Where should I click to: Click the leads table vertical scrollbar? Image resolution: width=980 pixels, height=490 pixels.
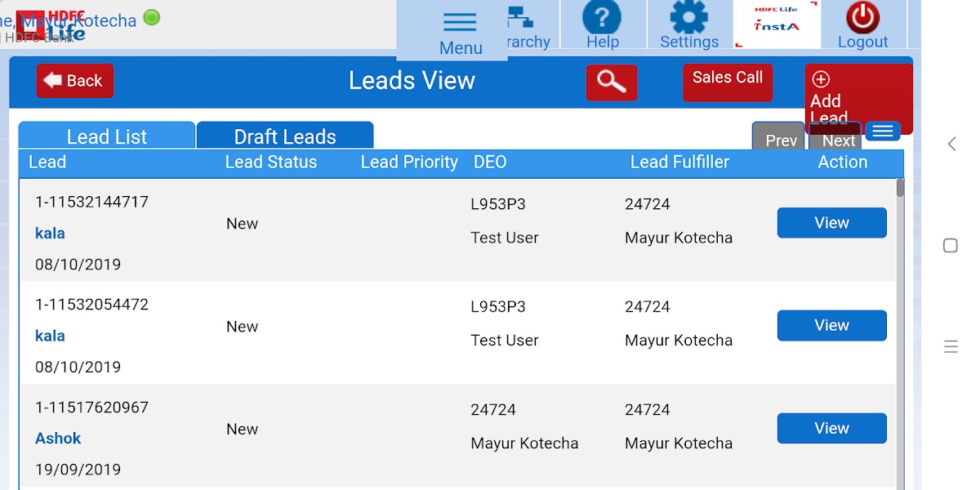(x=900, y=327)
